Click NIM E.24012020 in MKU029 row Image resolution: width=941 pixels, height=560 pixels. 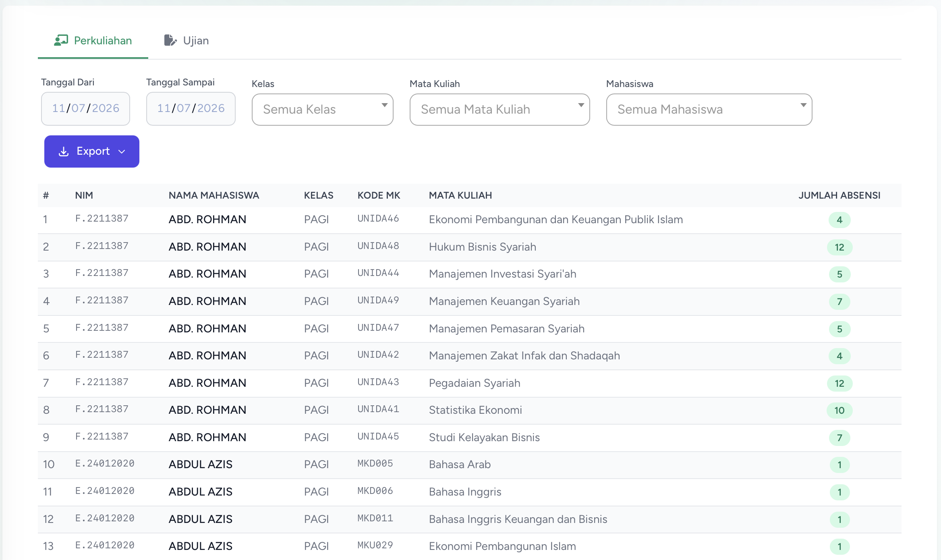(105, 545)
